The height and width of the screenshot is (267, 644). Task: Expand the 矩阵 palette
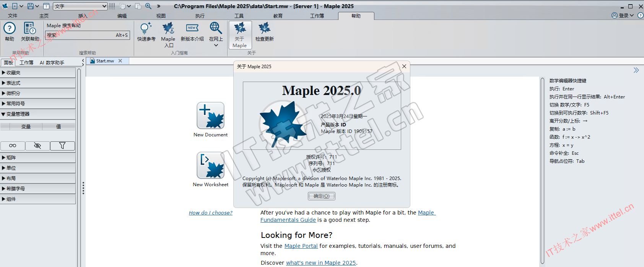pos(38,158)
